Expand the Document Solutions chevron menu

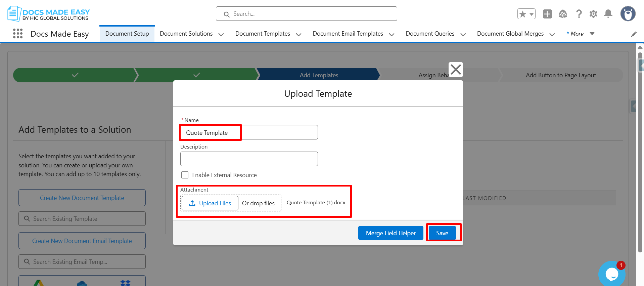(221, 34)
